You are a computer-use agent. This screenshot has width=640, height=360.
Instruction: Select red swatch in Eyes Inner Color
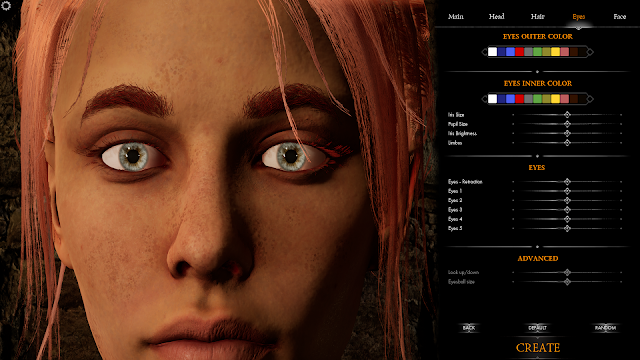[520, 99]
